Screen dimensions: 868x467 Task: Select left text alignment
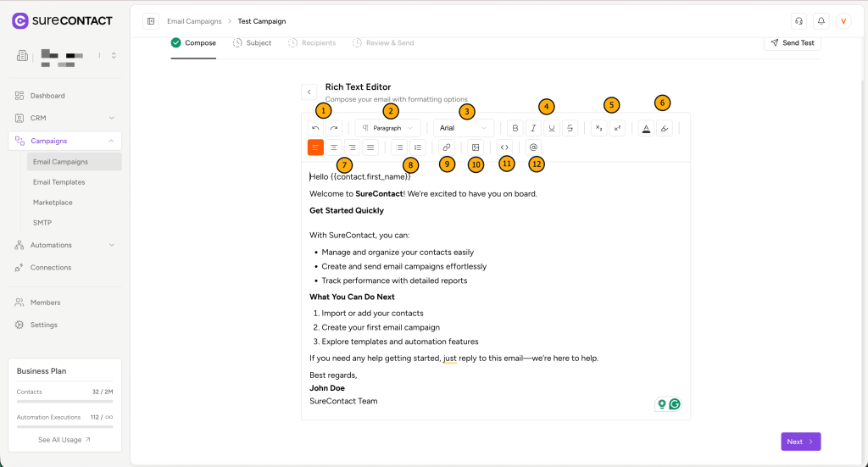[x=315, y=147]
